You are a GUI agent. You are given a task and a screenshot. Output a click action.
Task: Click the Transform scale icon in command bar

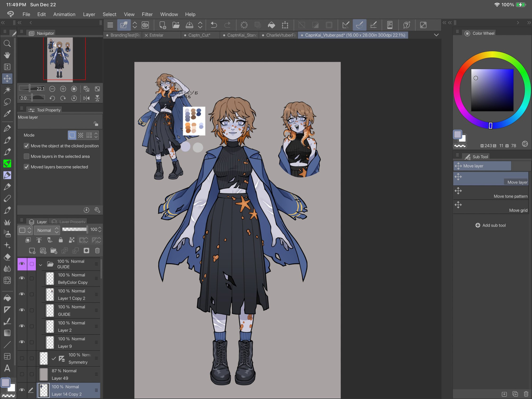tap(285, 25)
